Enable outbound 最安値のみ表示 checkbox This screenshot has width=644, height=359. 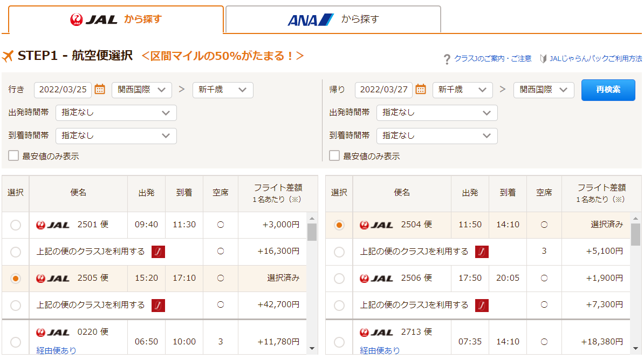pyautogui.click(x=13, y=155)
